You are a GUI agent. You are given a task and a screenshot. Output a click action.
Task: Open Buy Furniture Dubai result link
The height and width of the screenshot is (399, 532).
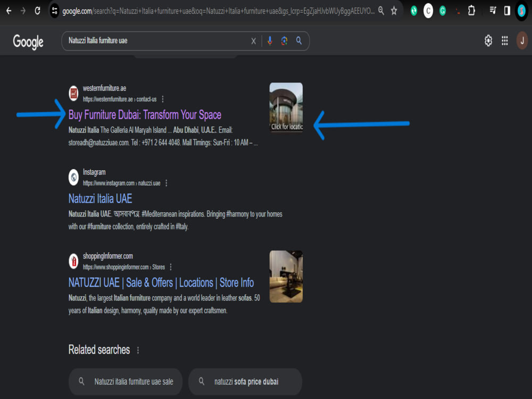coord(145,115)
